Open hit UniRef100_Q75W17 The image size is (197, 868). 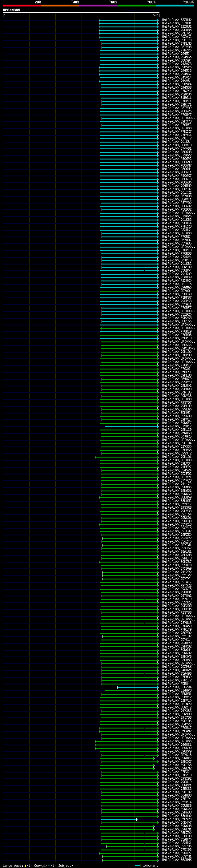pos(176,426)
